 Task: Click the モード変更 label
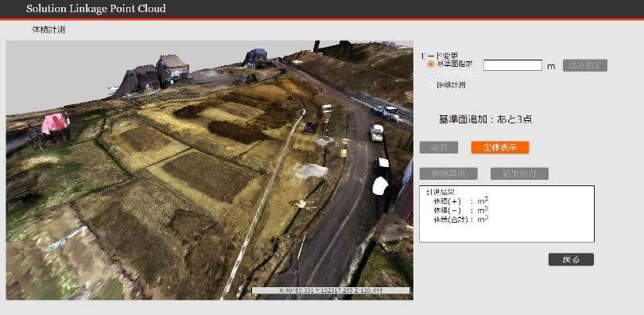click(439, 56)
